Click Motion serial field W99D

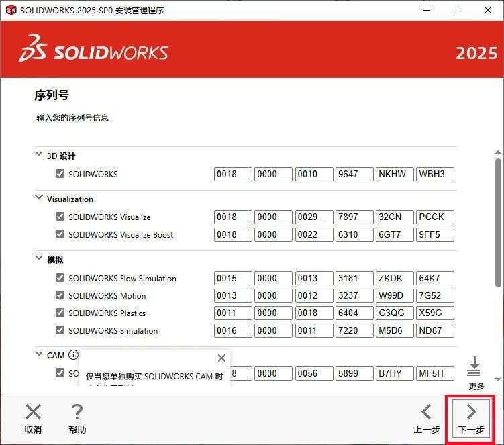(395, 295)
